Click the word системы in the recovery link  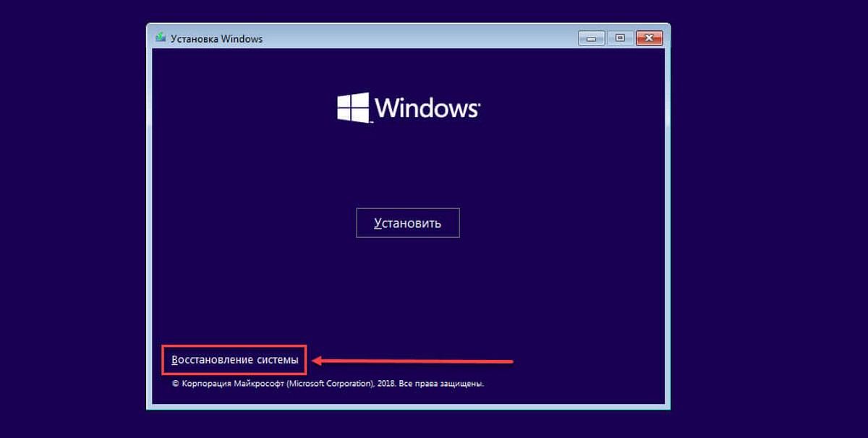(277, 359)
